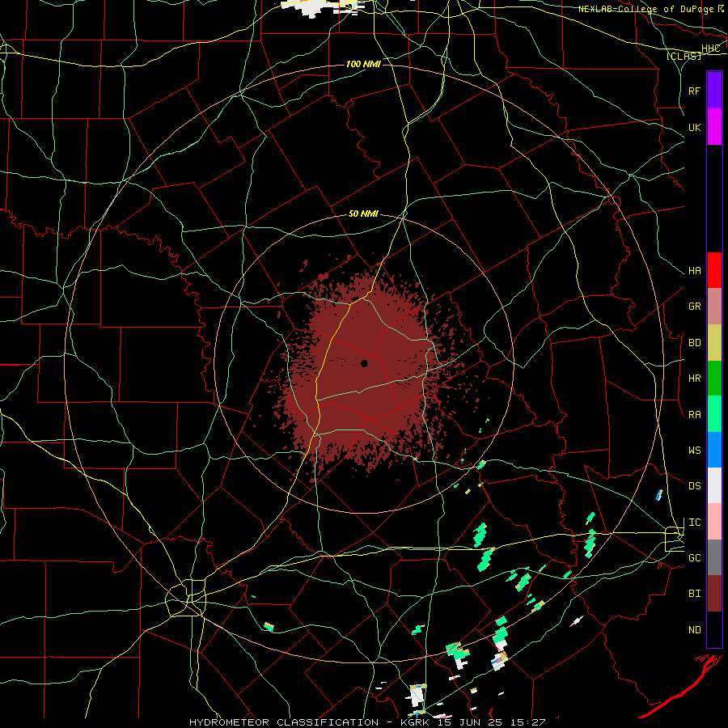The width and height of the screenshot is (728, 728).
Task: Click the 'GC' legend label
Action: (695, 558)
